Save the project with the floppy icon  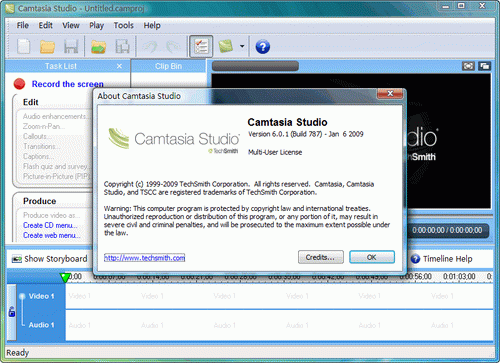[x=71, y=47]
